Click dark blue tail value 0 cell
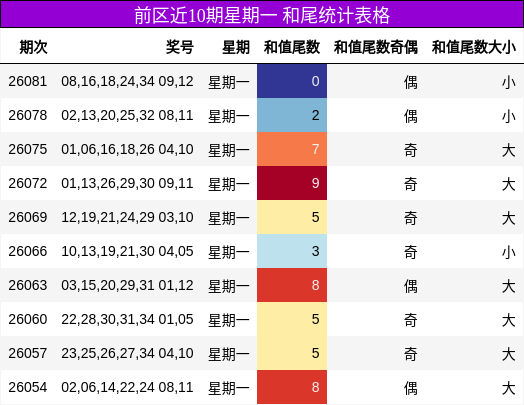This screenshot has width=524, height=405. pyautogui.click(x=292, y=81)
